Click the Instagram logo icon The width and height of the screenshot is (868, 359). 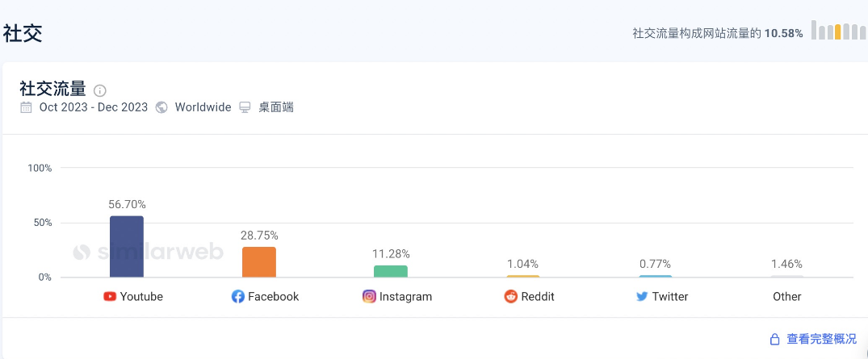tap(369, 297)
